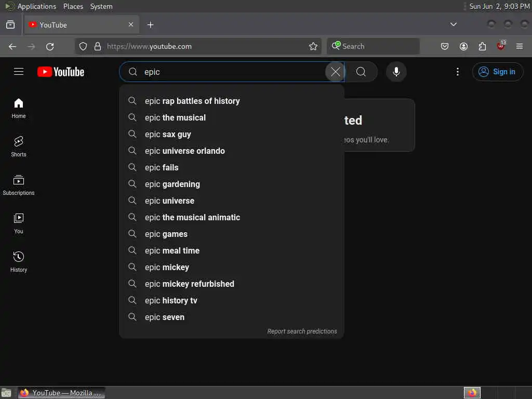The height and width of the screenshot is (399, 532).
Task: Choose 'epic history tv' suggestion
Action: (x=231, y=301)
